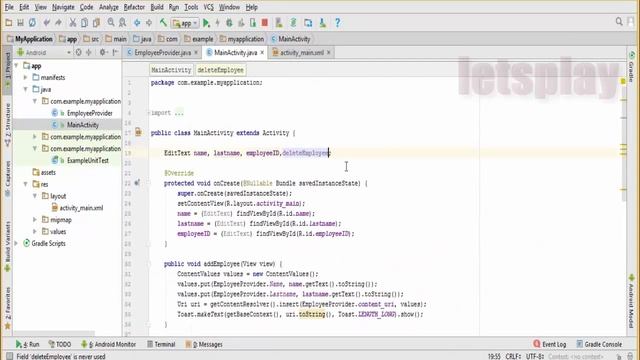The image size is (640, 360).
Task: Select ExampleUnitTest in the project tree
Action: 87,161
